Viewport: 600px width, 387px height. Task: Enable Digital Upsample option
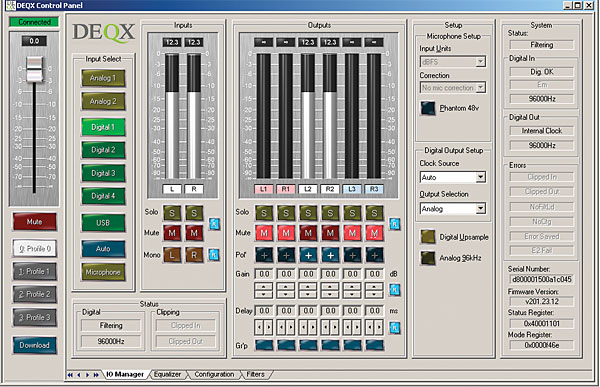coord(428,237)
